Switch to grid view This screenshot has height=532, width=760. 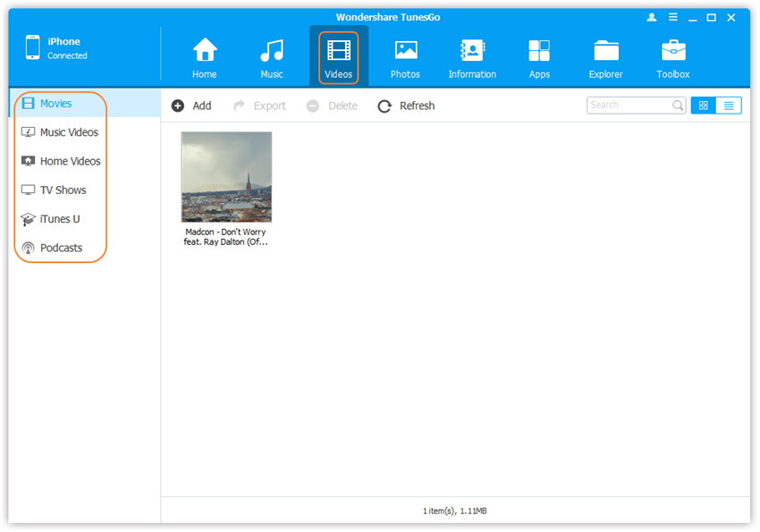(x=704, y=106)
